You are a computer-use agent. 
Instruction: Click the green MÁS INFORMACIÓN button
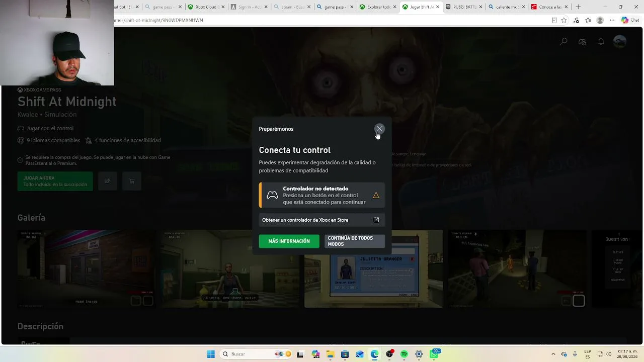(289, 241)
